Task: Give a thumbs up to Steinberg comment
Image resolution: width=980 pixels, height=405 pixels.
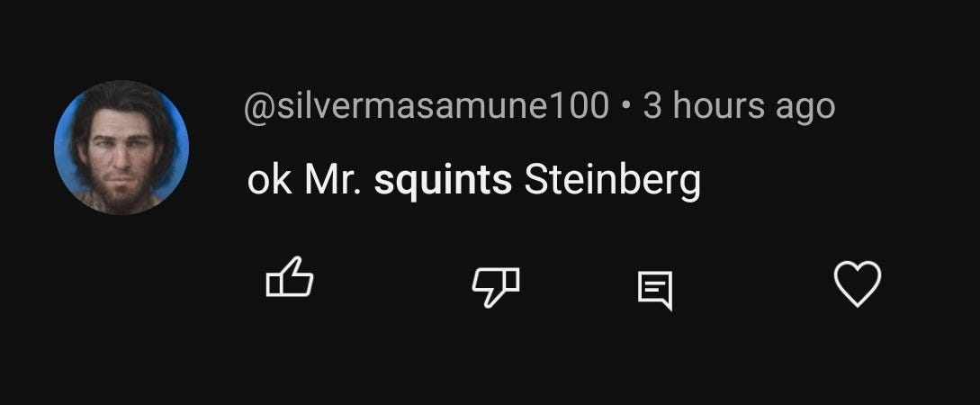Action: click(x=290, y=277)
